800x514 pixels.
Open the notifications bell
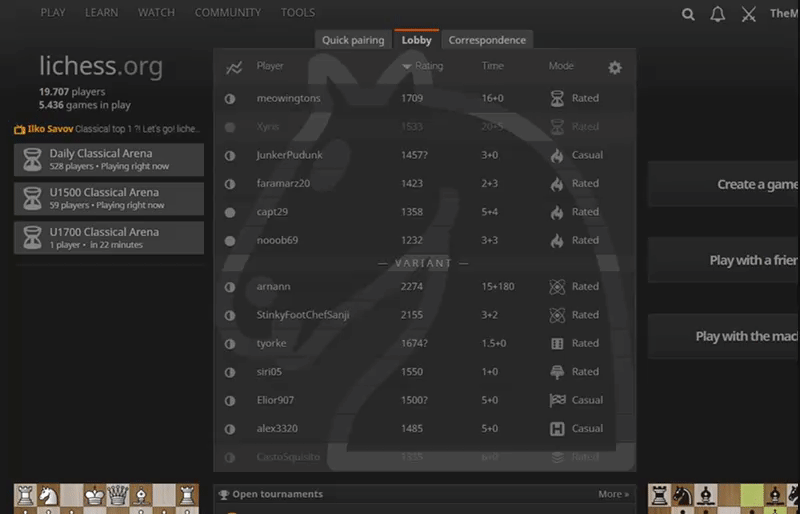tap(717, 14)
